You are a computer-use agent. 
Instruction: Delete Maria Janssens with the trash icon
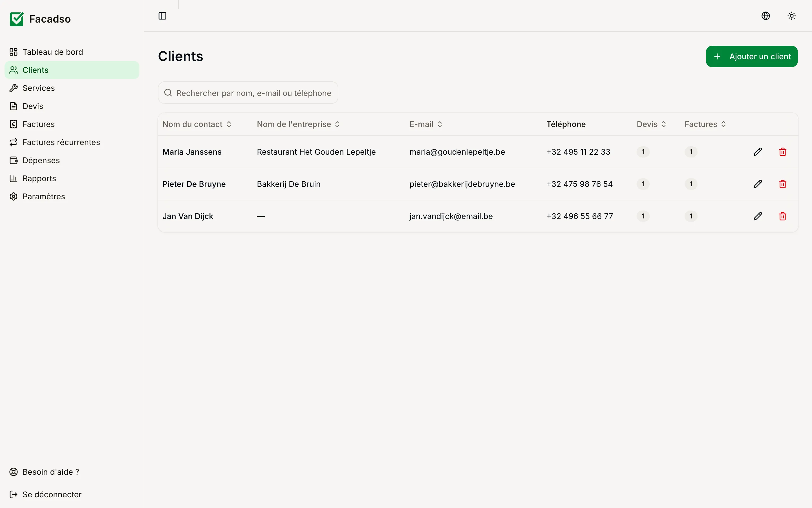pos(782,152)
